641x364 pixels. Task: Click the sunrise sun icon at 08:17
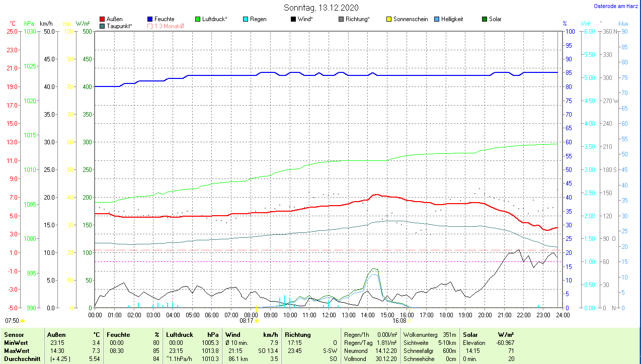[x=257, y=320]
